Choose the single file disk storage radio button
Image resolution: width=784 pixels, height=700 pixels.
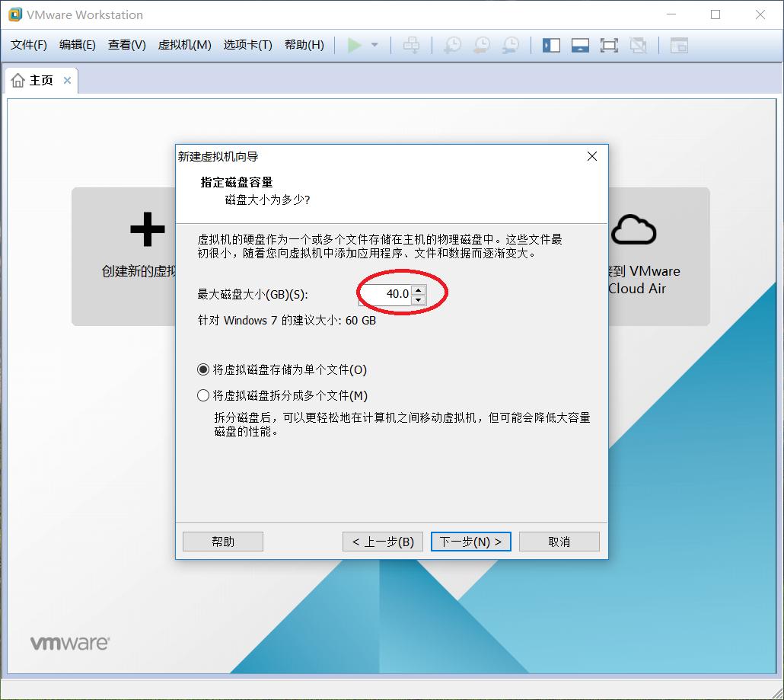[202, 370]
